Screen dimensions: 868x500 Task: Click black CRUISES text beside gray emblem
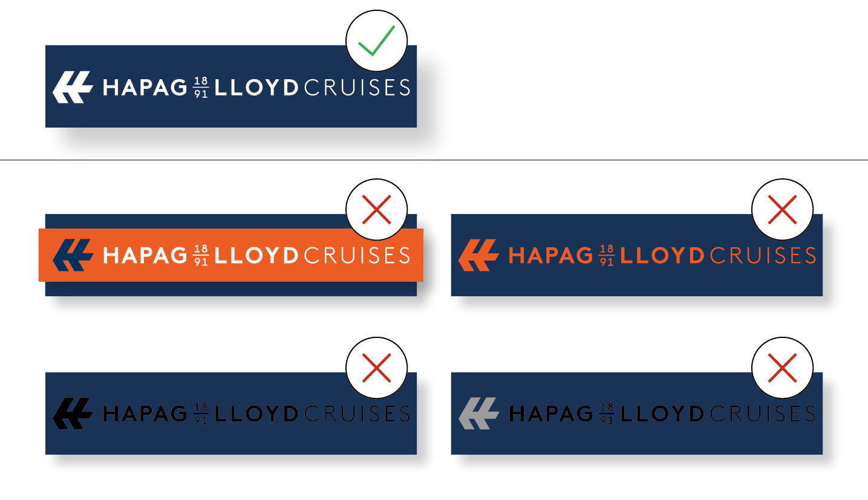pos(763,414)
